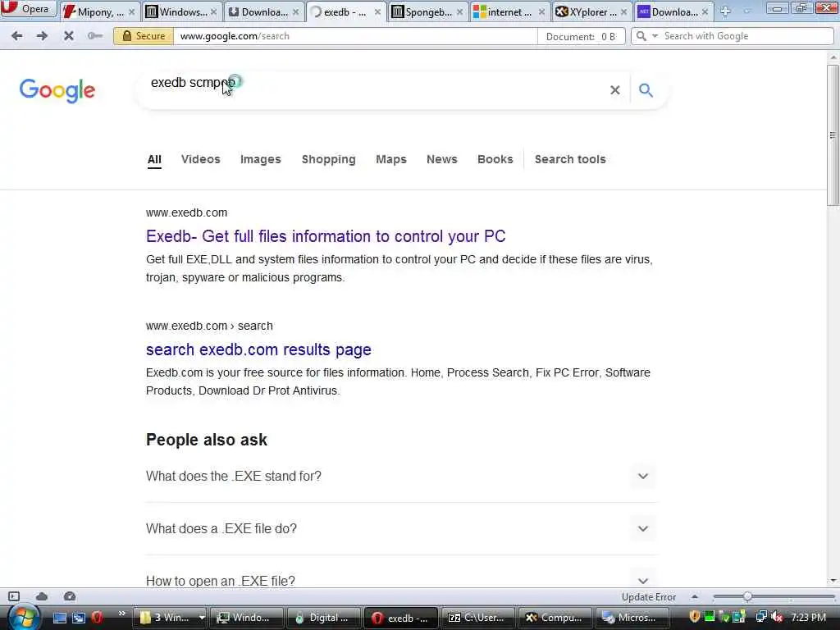The height and width of the screenshot is (630, 840).
Task: Click the network tray icon
Action: coord(761,617)
